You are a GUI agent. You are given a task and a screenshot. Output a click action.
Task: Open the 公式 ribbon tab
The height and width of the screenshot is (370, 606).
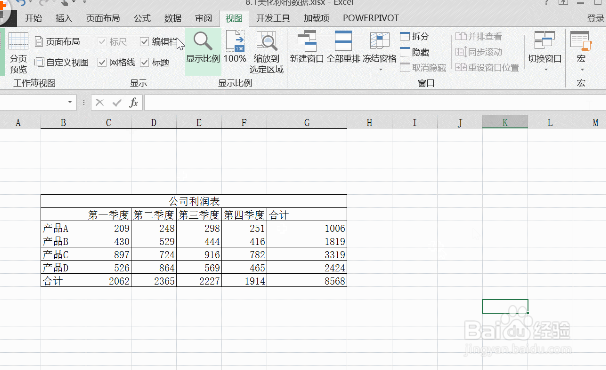142,18
